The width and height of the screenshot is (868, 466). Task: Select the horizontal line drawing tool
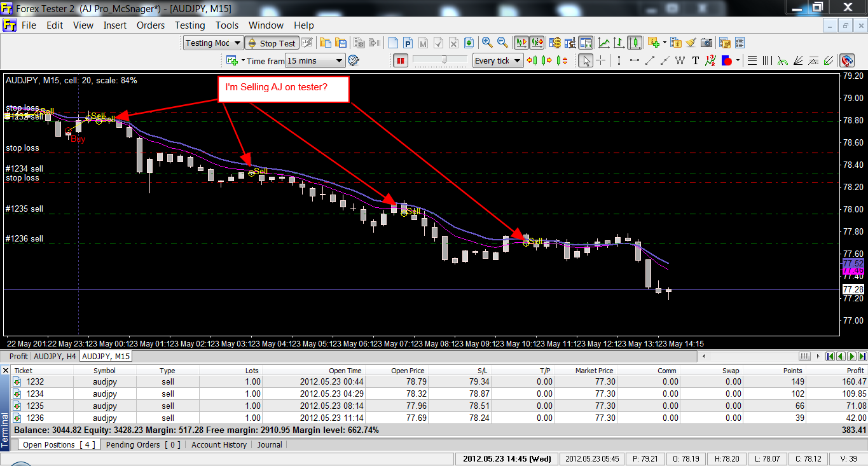(x=634, y=61)
